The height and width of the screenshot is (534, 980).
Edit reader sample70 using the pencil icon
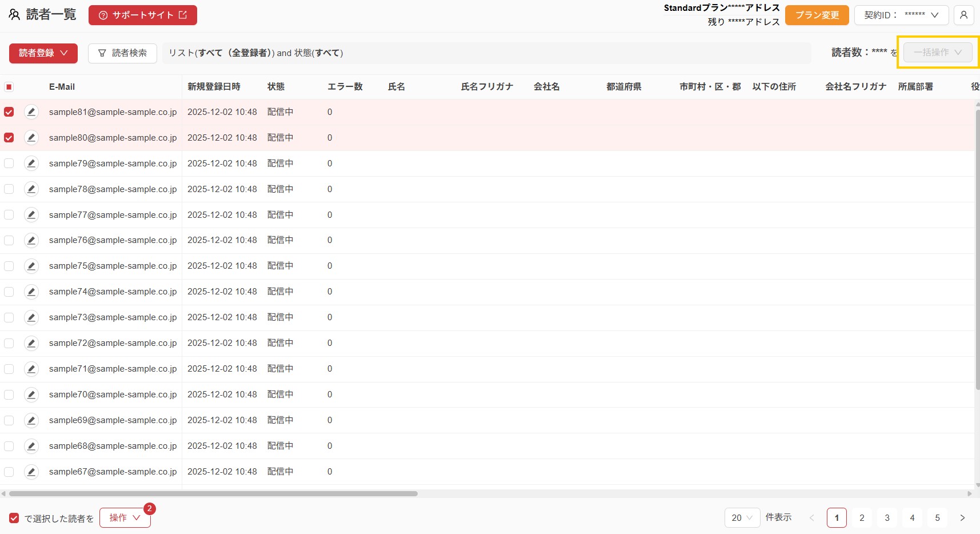point(31,394)
